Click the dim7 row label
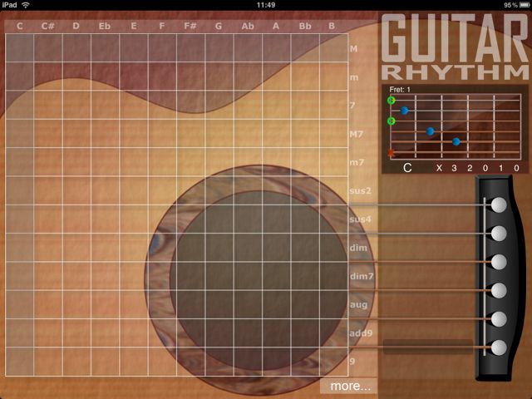This screenshot has width=532, height=399. pos(362,276)
